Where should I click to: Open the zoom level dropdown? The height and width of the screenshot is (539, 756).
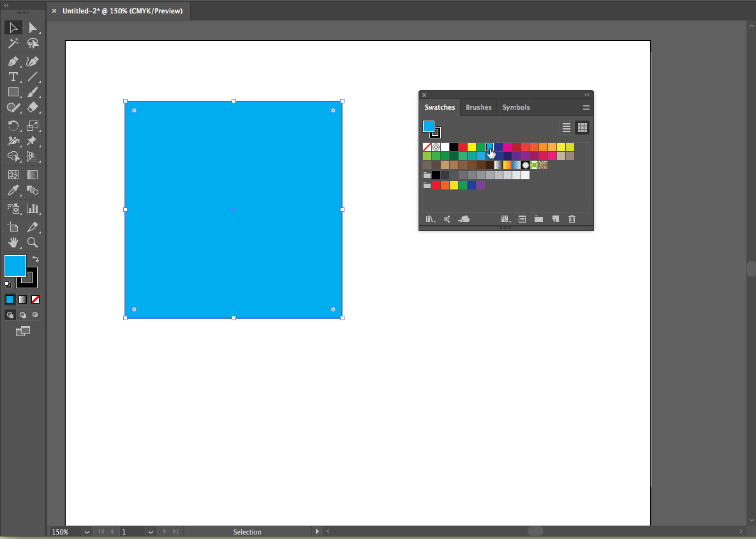coord(87,531)
